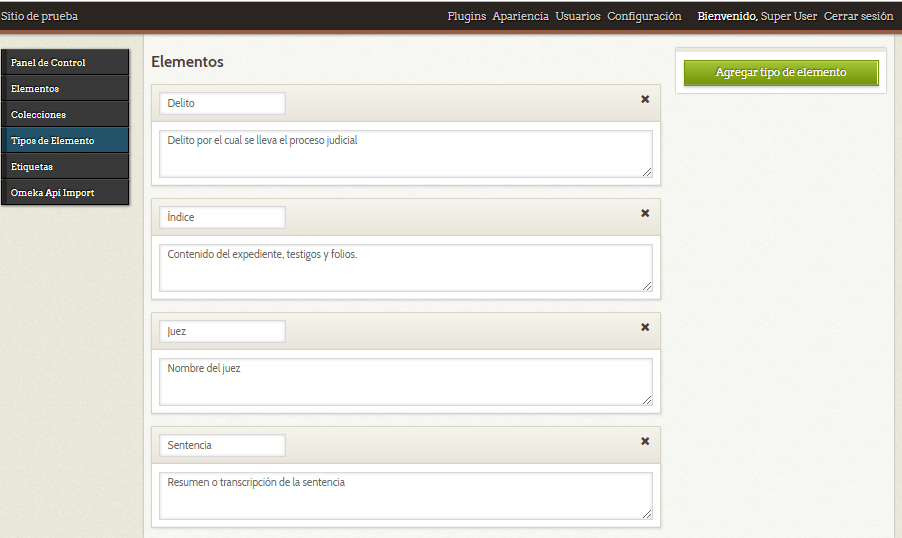Open Super User profile link
The image size is (902, 538).
point(789,16)
